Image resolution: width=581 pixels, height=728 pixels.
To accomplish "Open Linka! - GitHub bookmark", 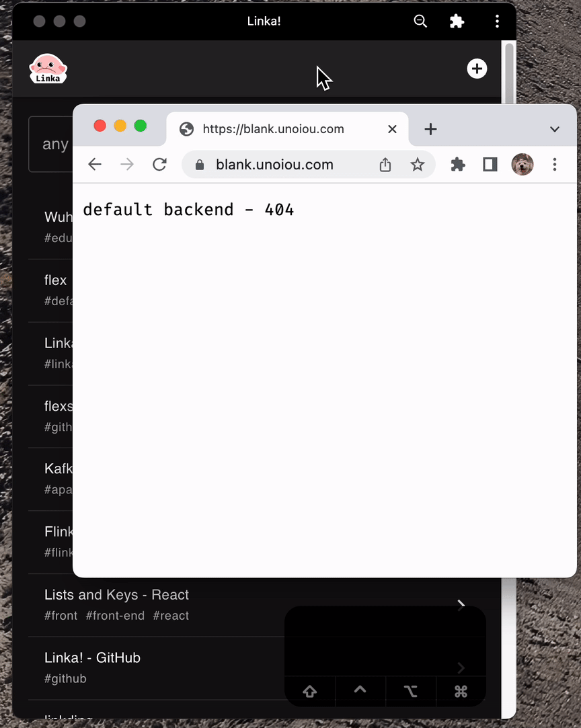I will (92, 657).
